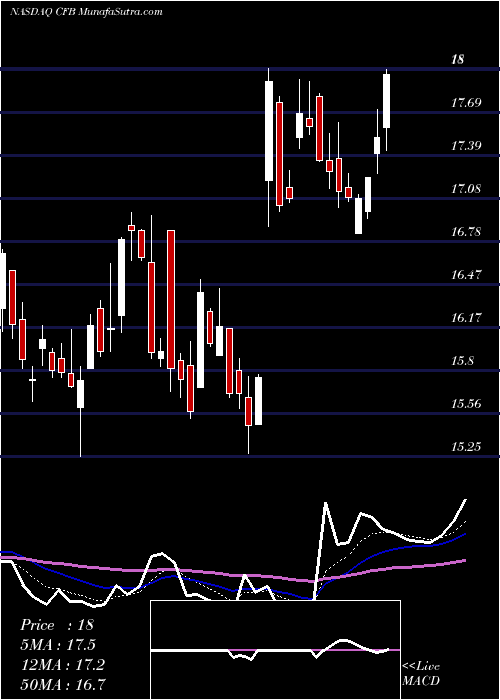Click the last white candlestick near 18
Image resolution: width=500 pixels, height=700 pixels.
tap(387, 101)
